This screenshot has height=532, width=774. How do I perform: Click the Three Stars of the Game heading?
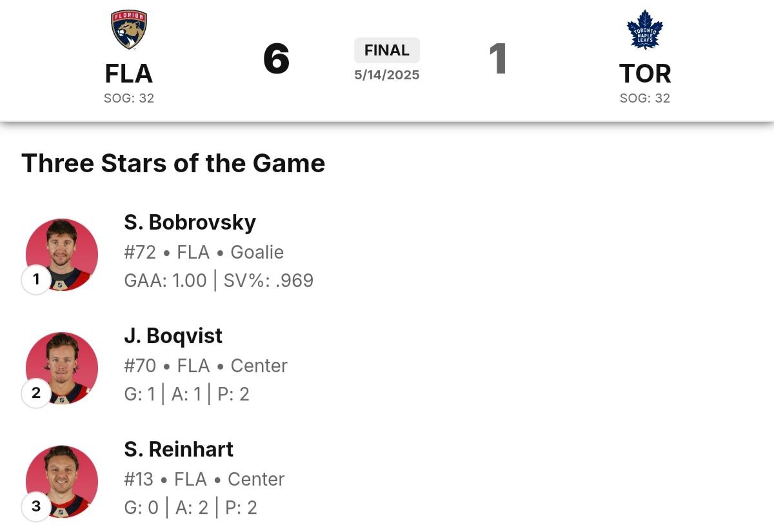tap(174, 163)
